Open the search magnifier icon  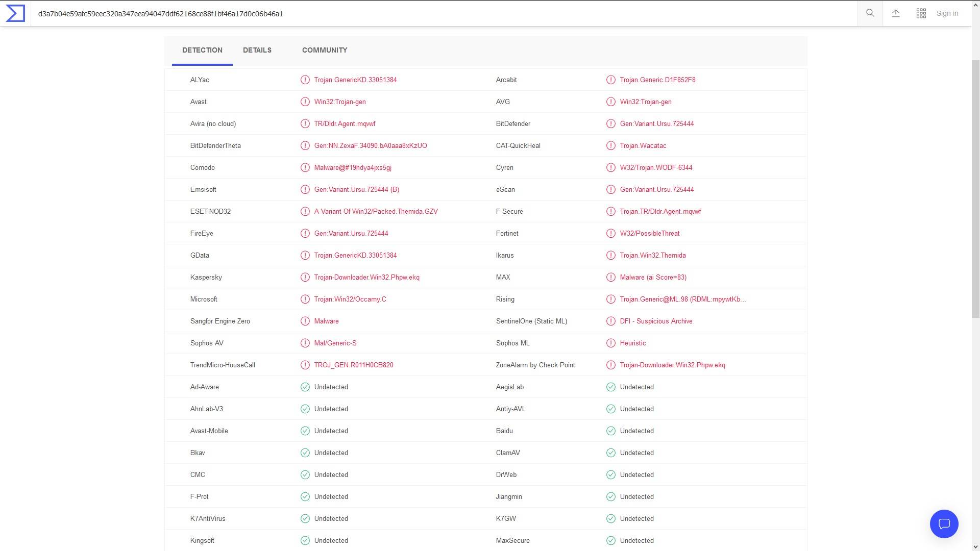pos(870,13)
